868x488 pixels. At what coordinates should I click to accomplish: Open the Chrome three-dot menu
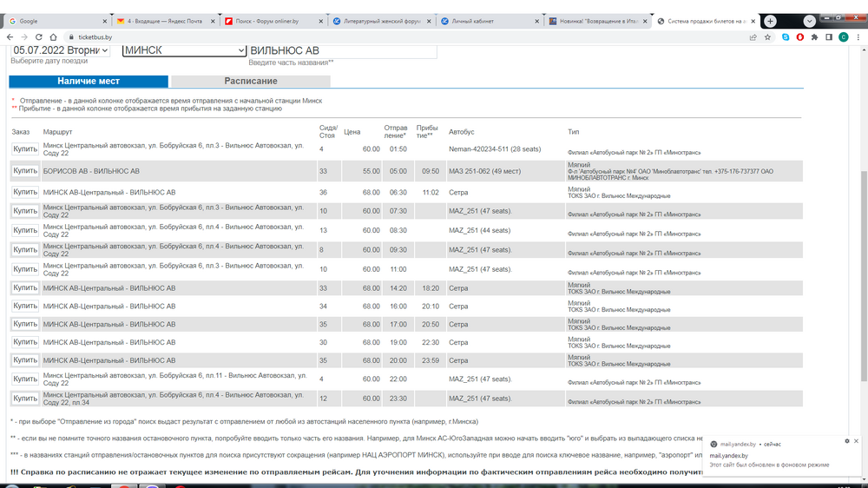coord(859,37)
